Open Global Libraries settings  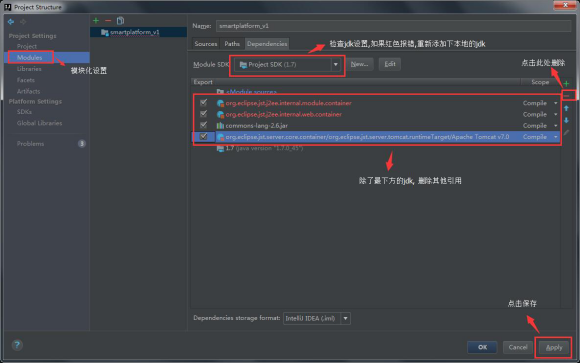click(x=39, y=123)
